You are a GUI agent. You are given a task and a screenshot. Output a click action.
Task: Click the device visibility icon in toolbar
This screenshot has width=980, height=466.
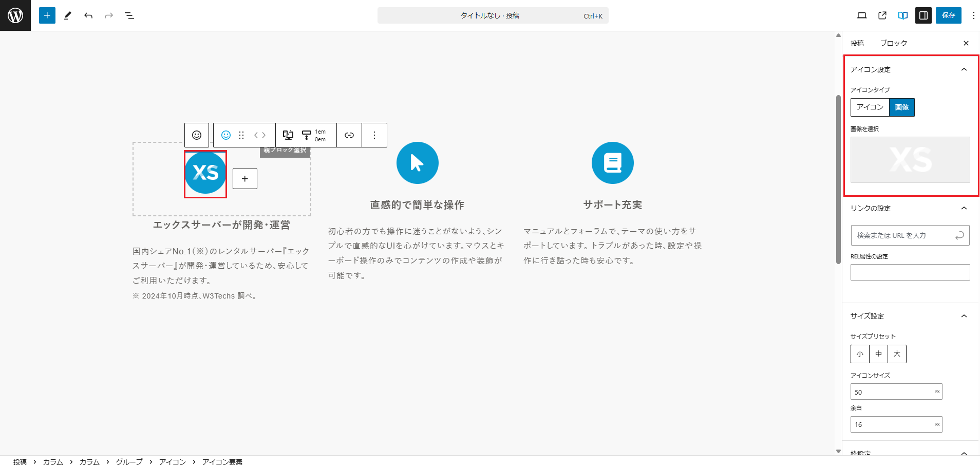288,135
